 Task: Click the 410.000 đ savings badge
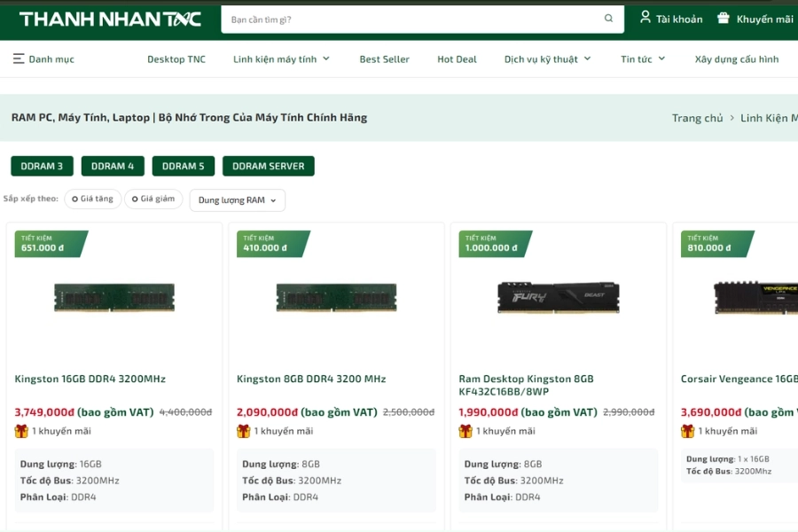point(273,244)
